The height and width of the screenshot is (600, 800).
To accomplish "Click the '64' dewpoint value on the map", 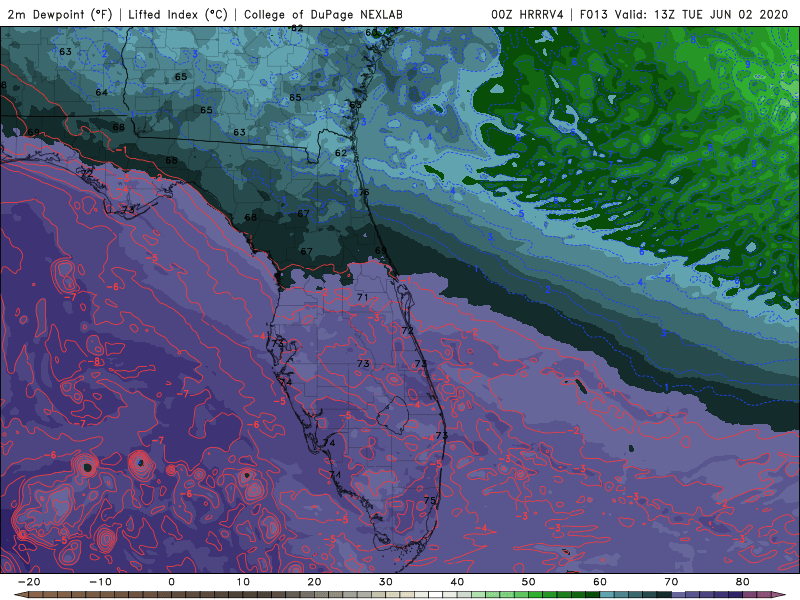I will pyautogui.click(x=102, y=92).
